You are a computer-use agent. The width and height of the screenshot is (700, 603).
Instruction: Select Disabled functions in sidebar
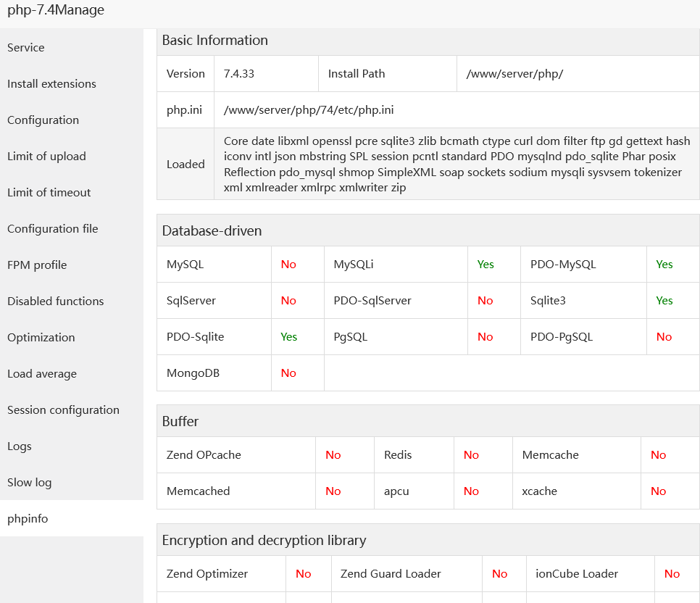point(55,301)
